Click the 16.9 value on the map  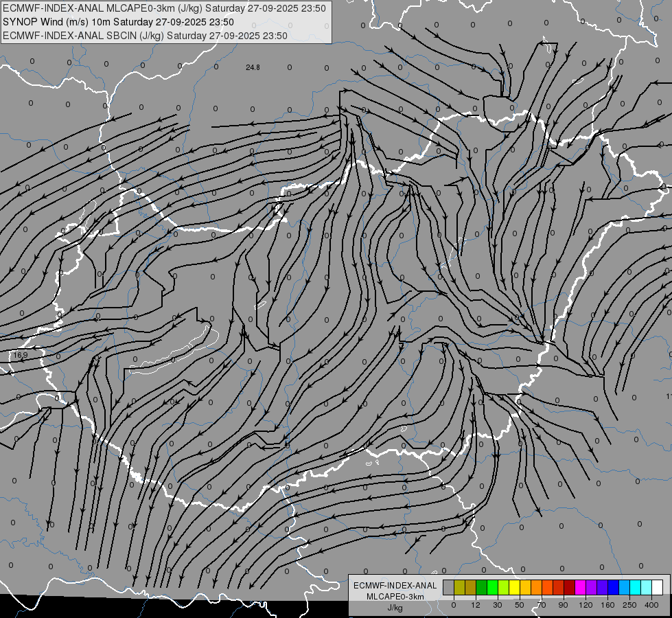tap(20, 355)
